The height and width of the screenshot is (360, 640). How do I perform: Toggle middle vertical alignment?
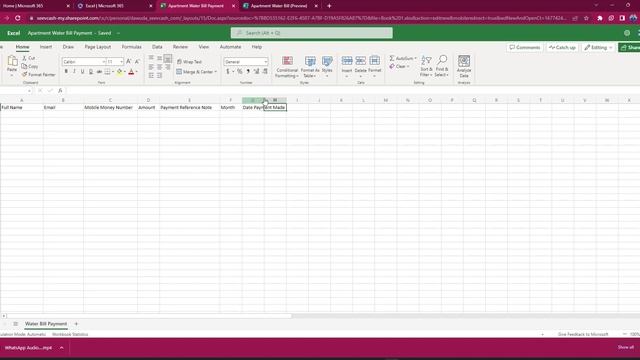tap(160, 58)
